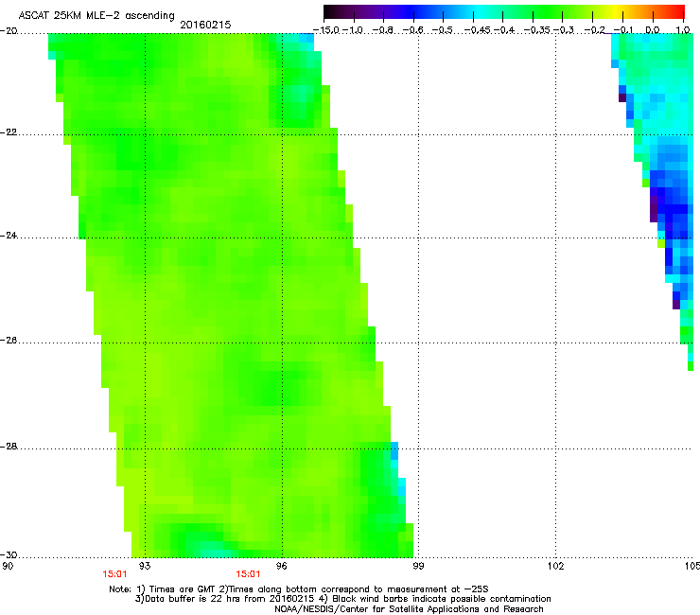Click the 90 longitude axis label
This screenshot has width=700, height=615.
pos(8,566)
